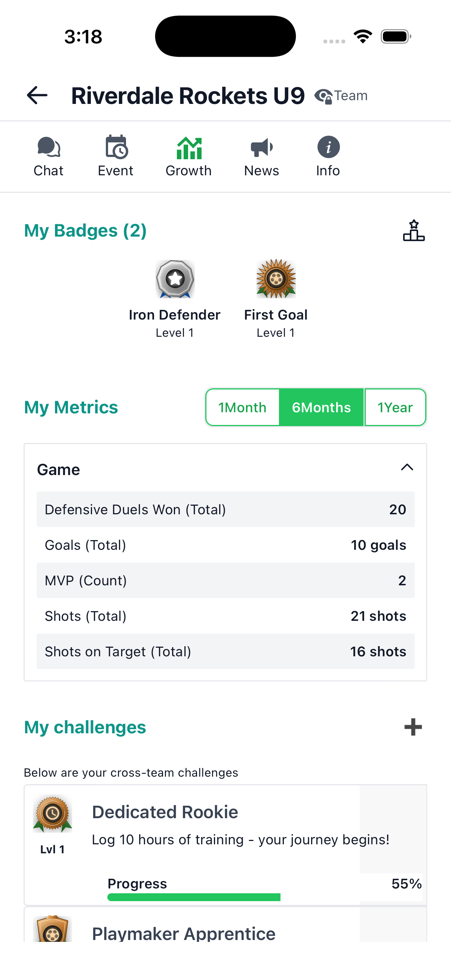Open the News megaphone icon
The image size is (451, 980).
[x=262, y=147]
